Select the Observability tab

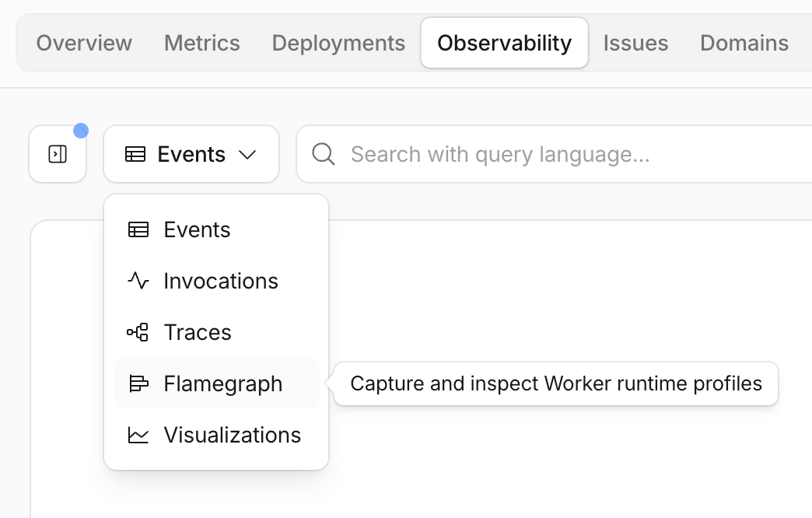pyautogui.click(x=505, y=43)
